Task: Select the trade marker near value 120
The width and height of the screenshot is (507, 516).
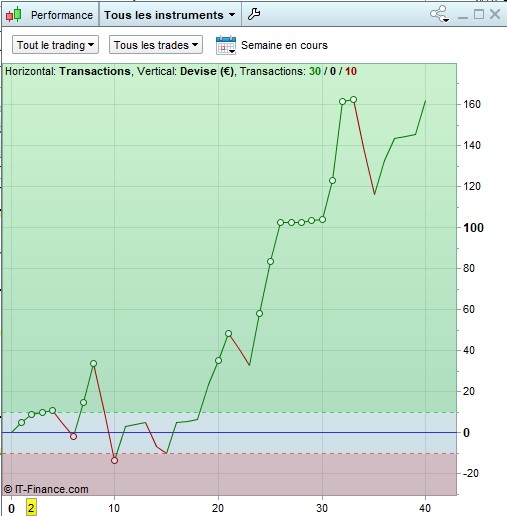Action: click(332, 181)
